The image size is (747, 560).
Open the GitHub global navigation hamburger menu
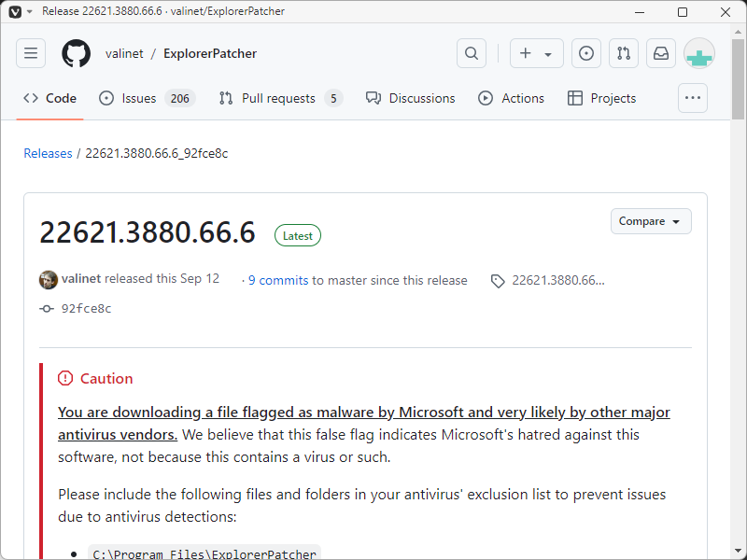[31, 53]
